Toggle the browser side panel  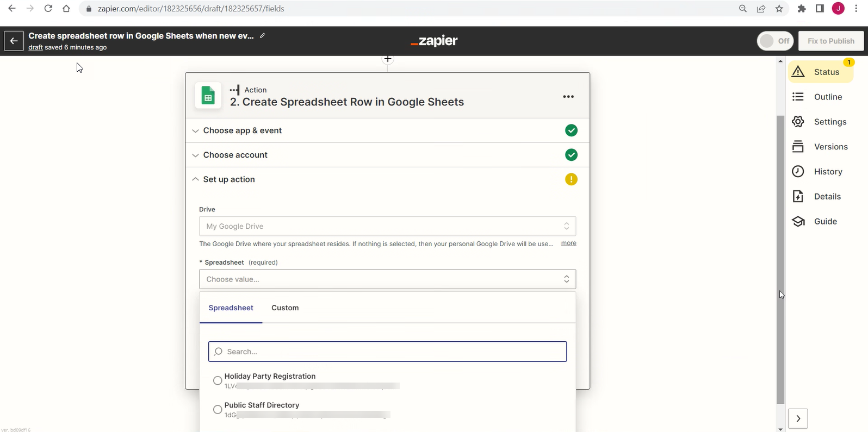tap(820, 9)
